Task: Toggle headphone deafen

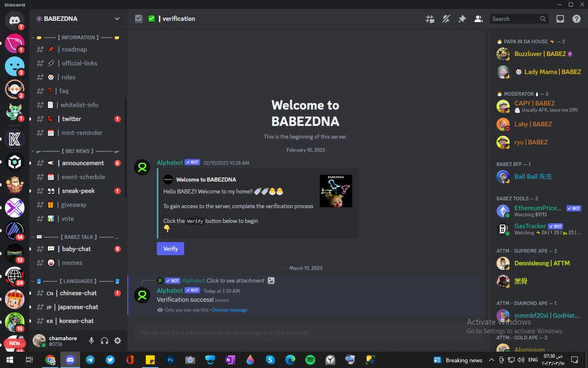Action: click(104, 341)
